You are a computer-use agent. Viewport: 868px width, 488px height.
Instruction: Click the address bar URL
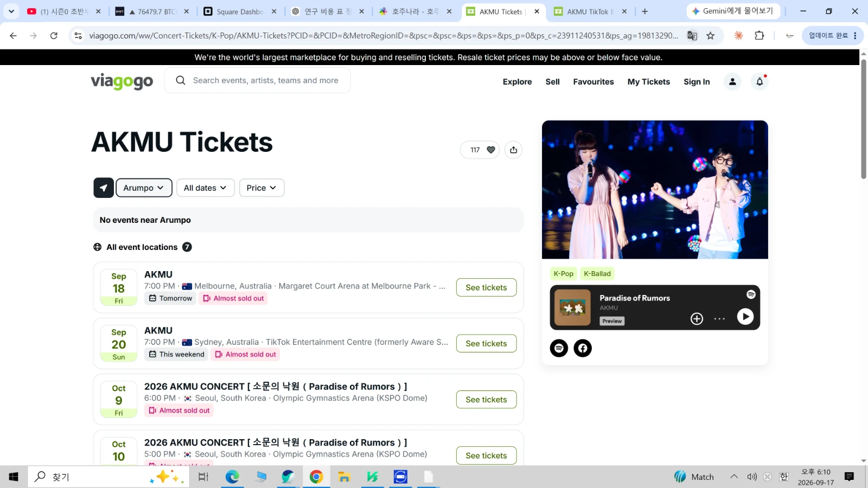tap(383, 36)
